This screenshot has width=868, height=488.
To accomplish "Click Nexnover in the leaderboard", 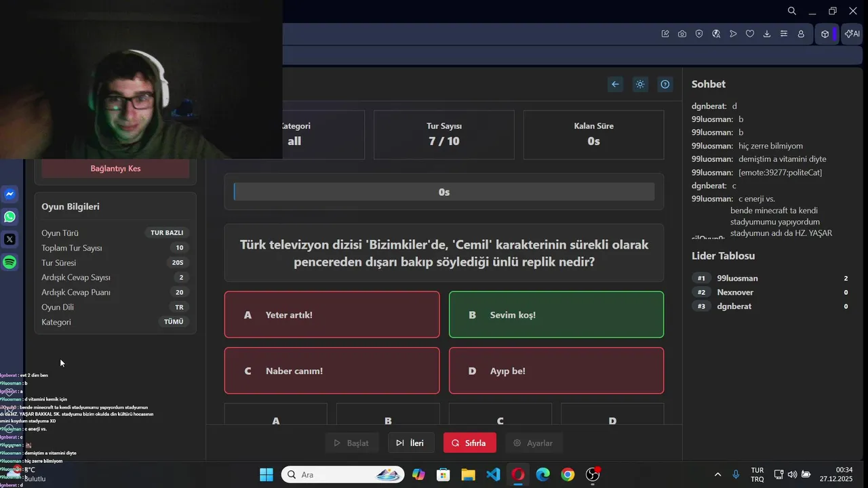I will [x=735, y=292].
